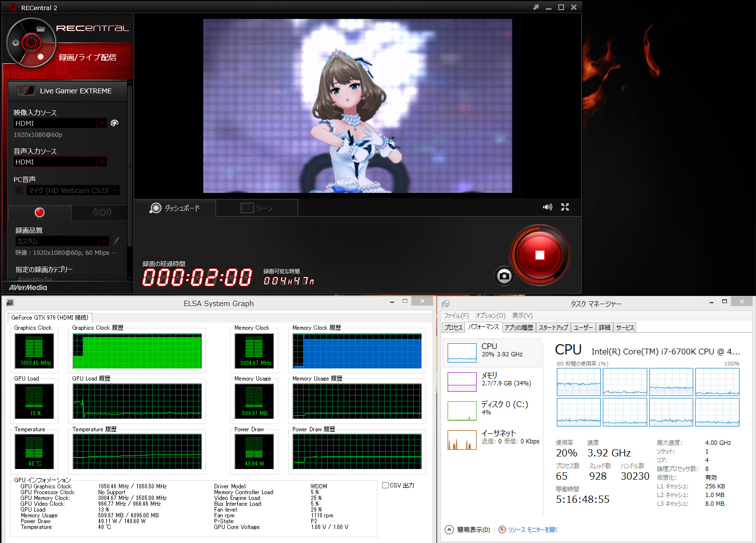Switch to the live streaming mode icon

[x=102, y=212]
